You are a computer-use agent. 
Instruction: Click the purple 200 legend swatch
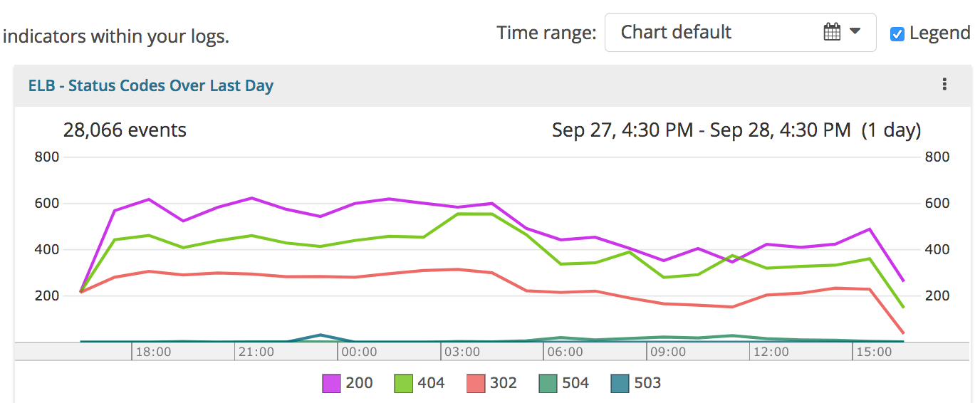[x=331, y=384]
